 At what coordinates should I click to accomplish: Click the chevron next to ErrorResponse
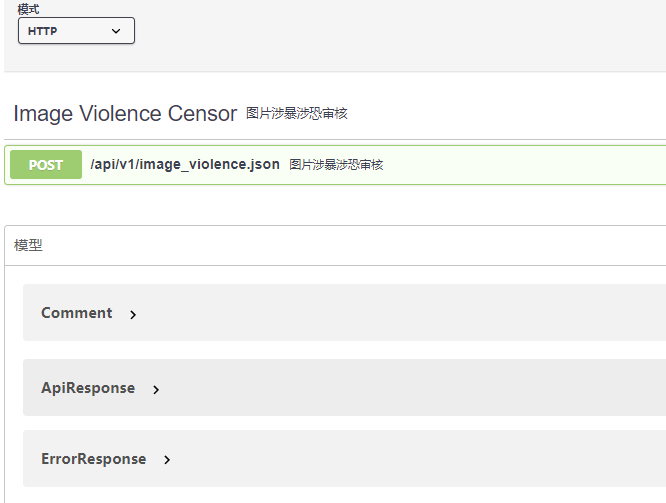[x=167, y=460]
